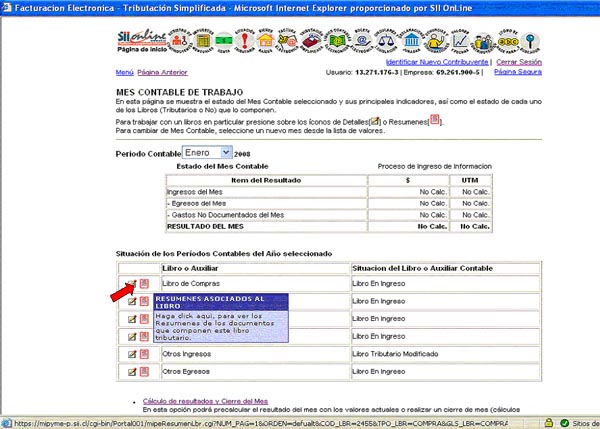600x429 pixels.
Task: Click the 'RESULTADO DEL MES' row label
Action: [205, 227]
